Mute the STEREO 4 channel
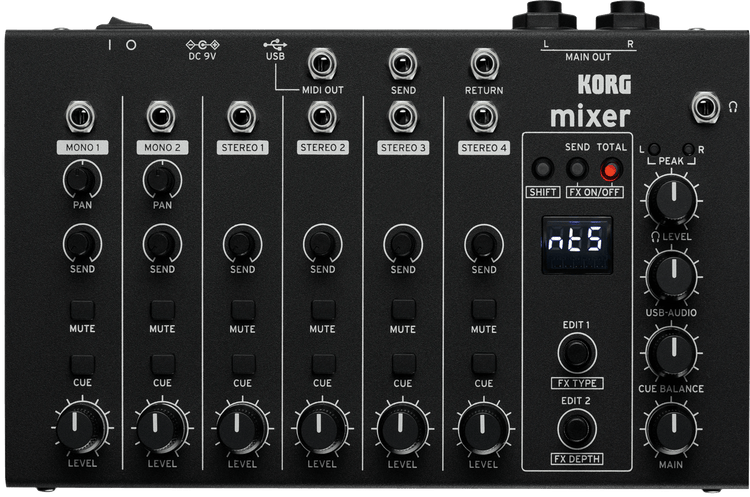The height and width of the screenshot is (497, 750). pyautogui.click(x=484, y=310)
